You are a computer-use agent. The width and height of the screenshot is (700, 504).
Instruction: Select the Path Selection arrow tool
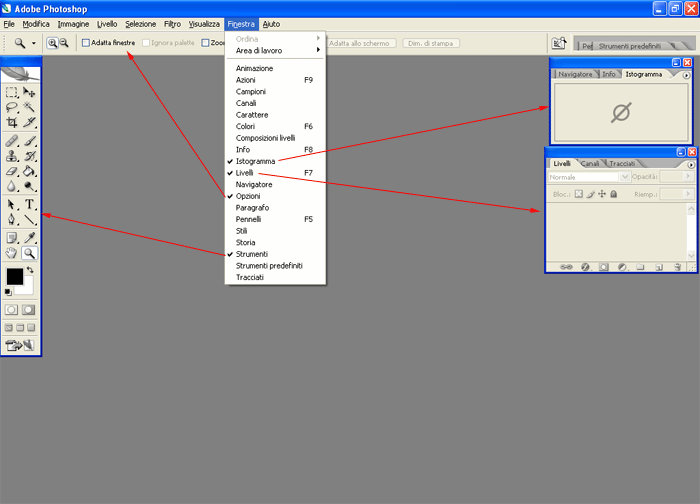pos(12,204)
